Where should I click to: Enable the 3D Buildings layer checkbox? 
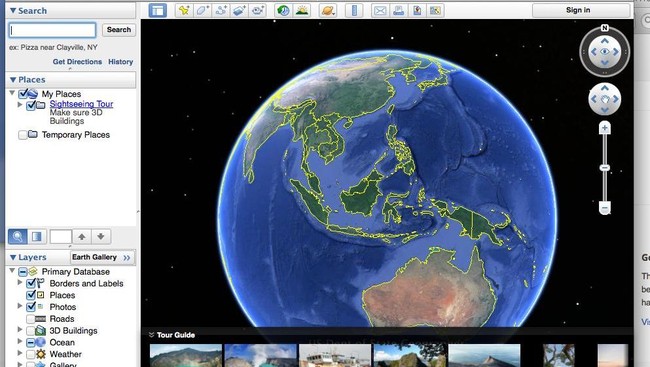tap(31, 331)
